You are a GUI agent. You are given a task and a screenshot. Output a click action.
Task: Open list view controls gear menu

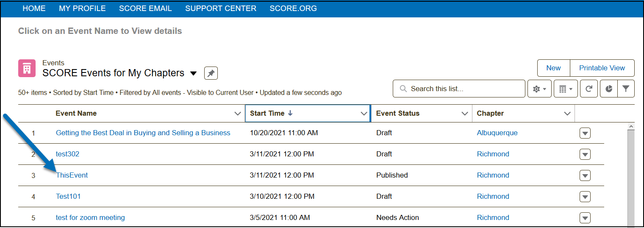539,89
